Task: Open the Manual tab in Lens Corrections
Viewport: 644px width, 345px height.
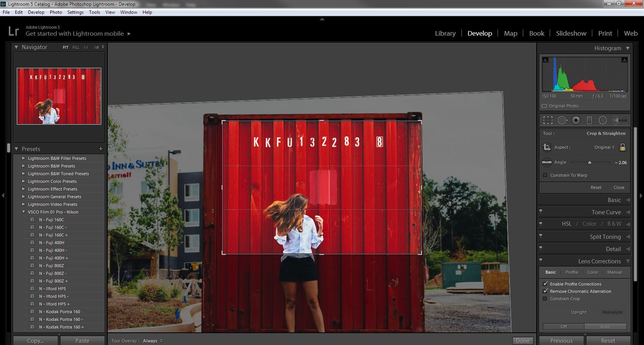Action: (614, 272)
